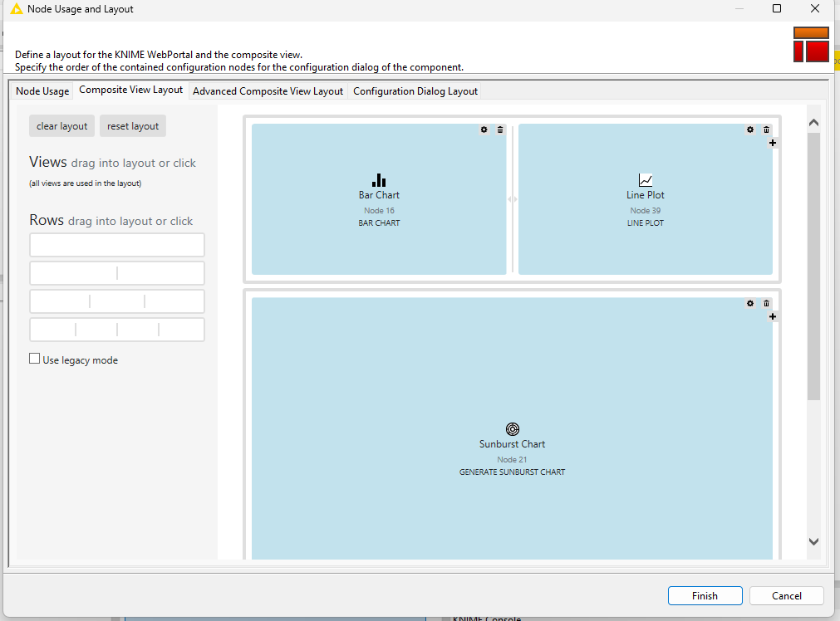Add a single-column row template
The width and height of the screenshot is (840, 621).
pyautogui.click(x=117, y=245)
